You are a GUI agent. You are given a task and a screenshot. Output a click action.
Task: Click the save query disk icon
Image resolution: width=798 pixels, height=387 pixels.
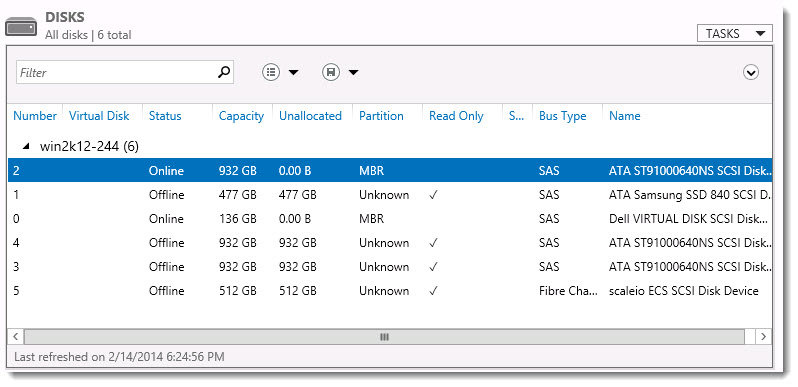(331, 72)
